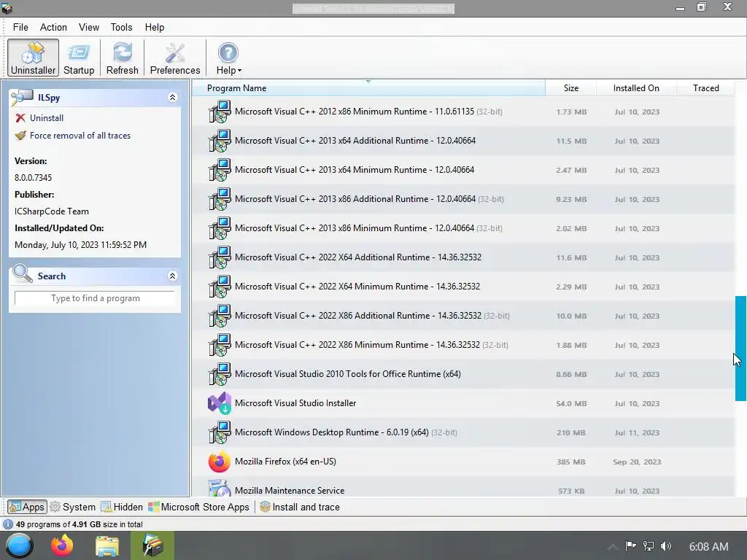Sort by Traced column header
The width and height of the screenshot is (747, 560).
(705, 88)
